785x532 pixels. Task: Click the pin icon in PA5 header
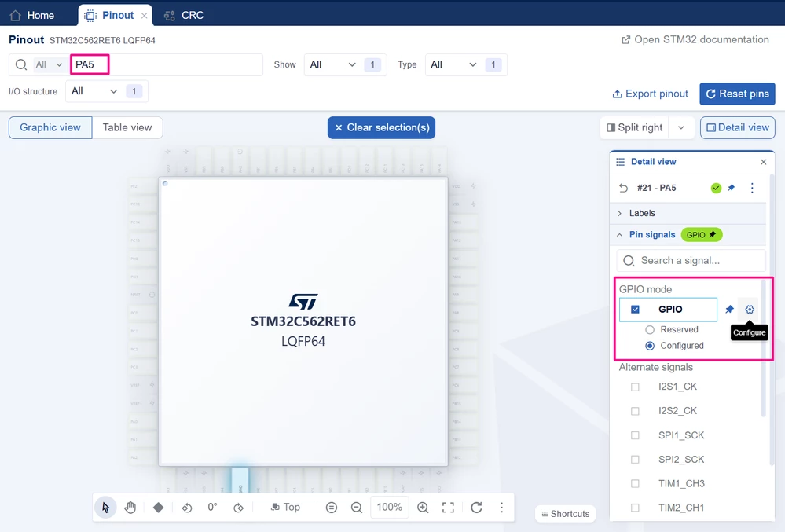click(x=732, y=188)
